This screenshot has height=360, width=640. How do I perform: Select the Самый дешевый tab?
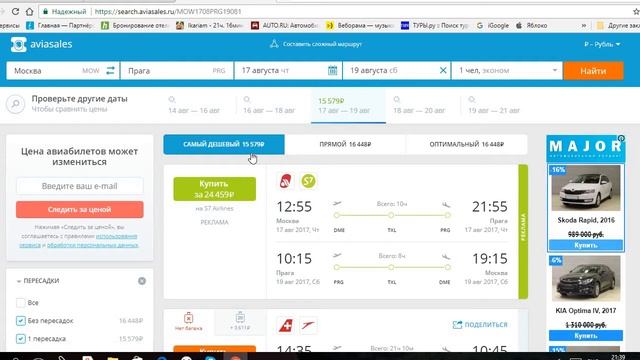point(224,144)
